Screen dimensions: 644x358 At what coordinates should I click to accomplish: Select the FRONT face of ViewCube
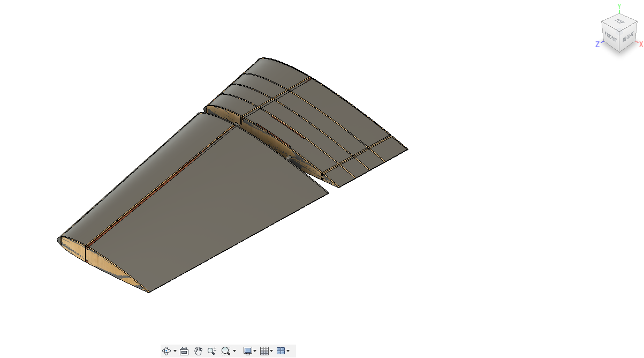tap(611, 37)
